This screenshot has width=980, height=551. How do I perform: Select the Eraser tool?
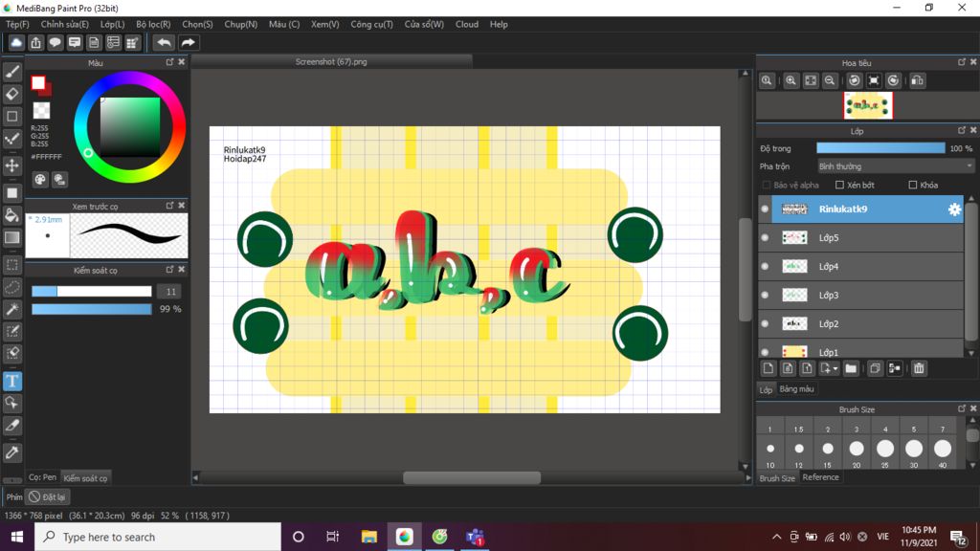11,94
